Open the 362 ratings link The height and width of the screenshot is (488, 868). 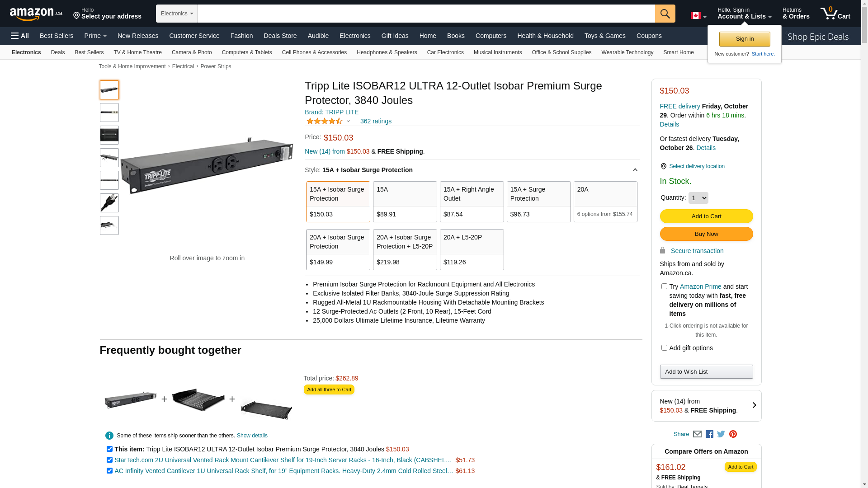376,121
